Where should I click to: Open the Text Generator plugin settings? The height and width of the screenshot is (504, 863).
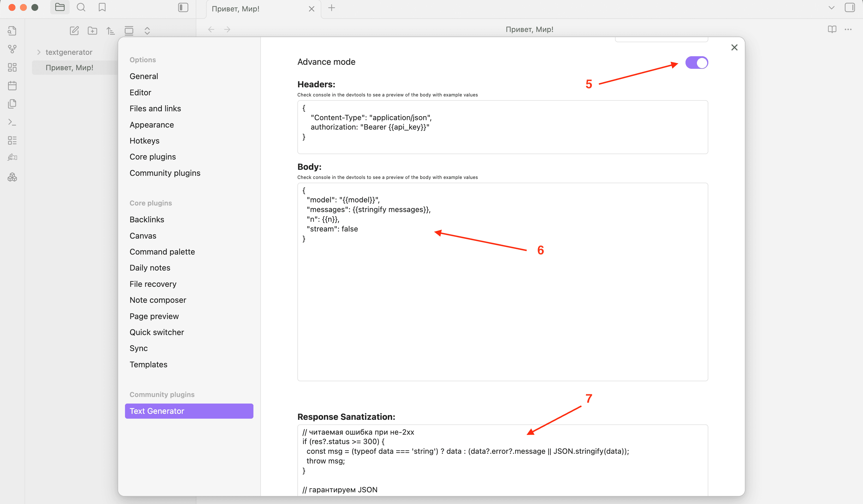(189, 411)
